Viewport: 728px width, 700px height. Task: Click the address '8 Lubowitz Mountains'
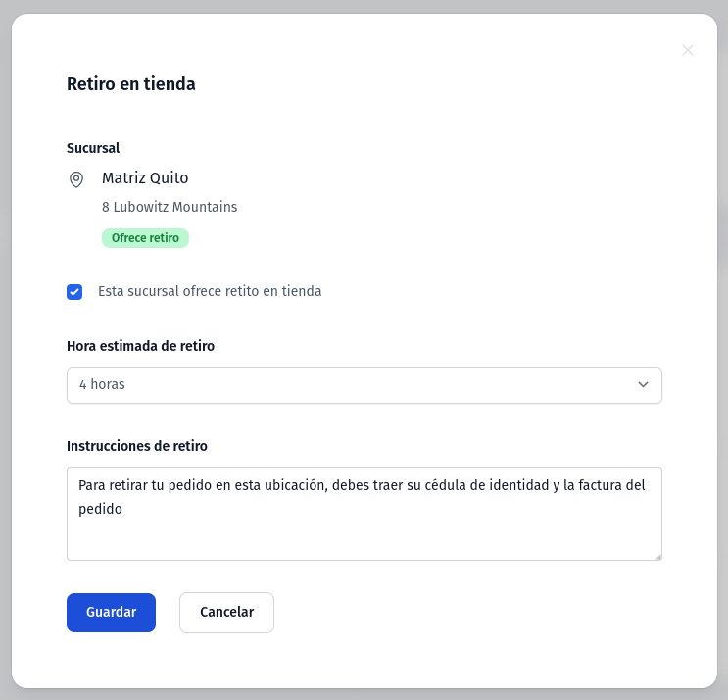[170, 207]
